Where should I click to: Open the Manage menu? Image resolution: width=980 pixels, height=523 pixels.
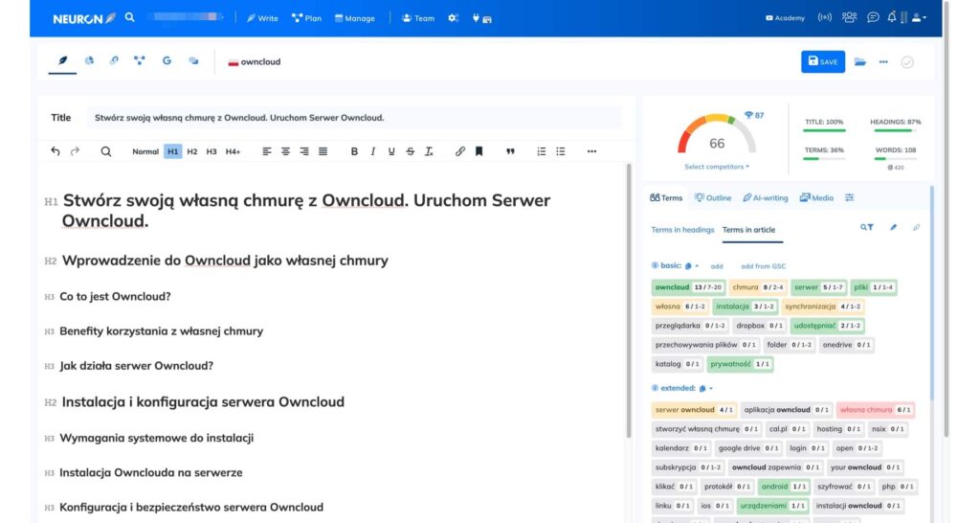pos(354,18)
